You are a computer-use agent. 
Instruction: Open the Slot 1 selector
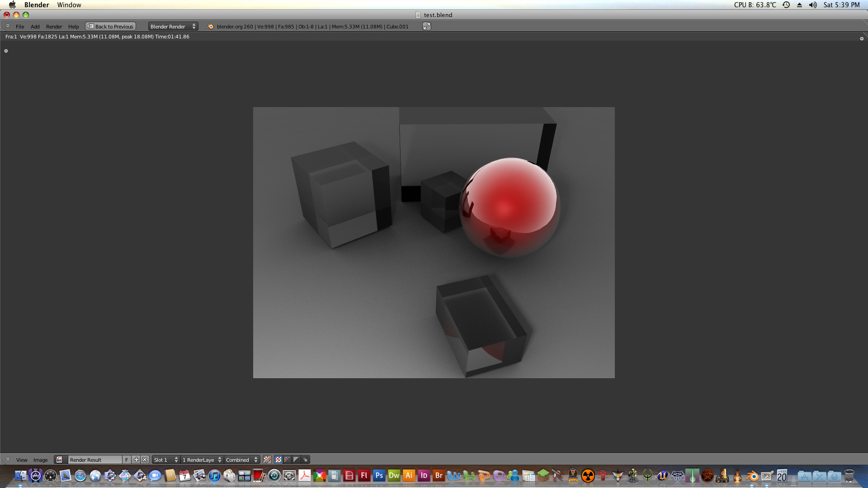[166, 460]
